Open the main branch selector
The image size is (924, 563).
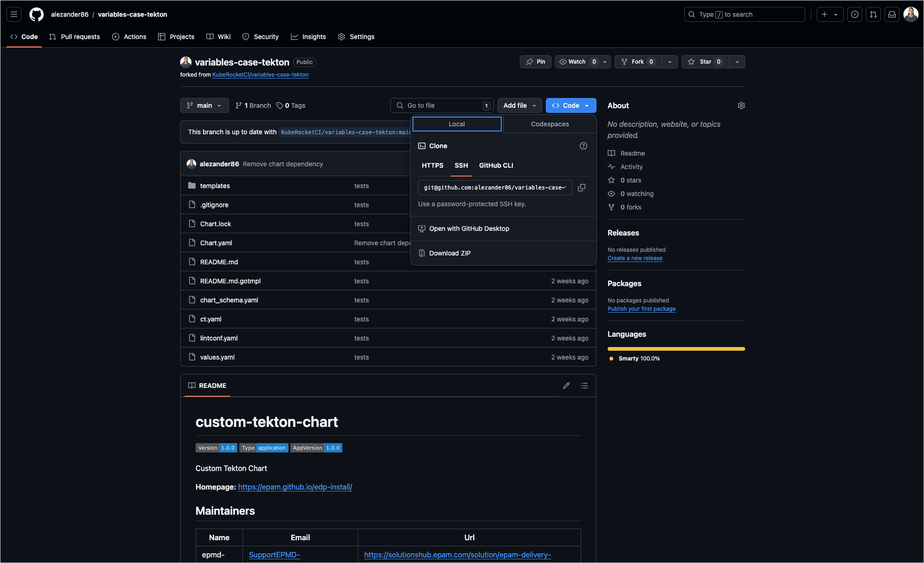[204, 105]
